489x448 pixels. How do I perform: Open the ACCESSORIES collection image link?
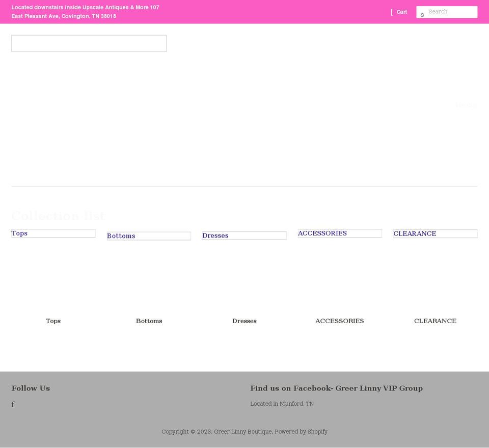[x=340, y=233]
